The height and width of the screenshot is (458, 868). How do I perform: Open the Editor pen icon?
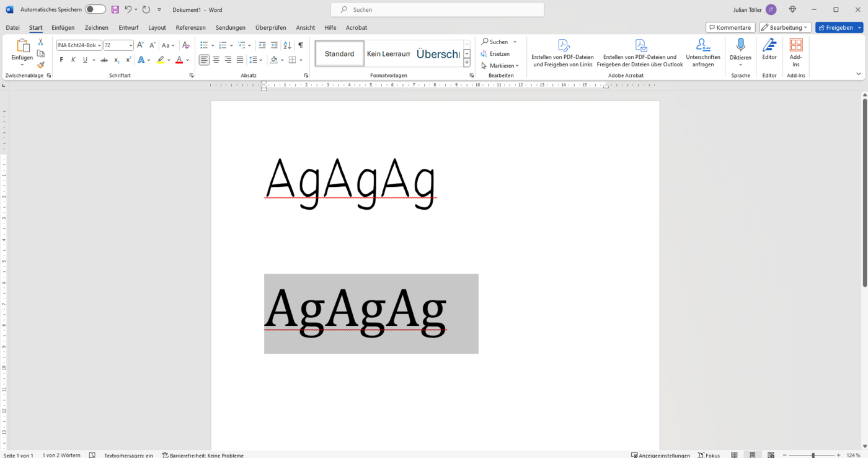pyautogui.click(x=769, y=45)
